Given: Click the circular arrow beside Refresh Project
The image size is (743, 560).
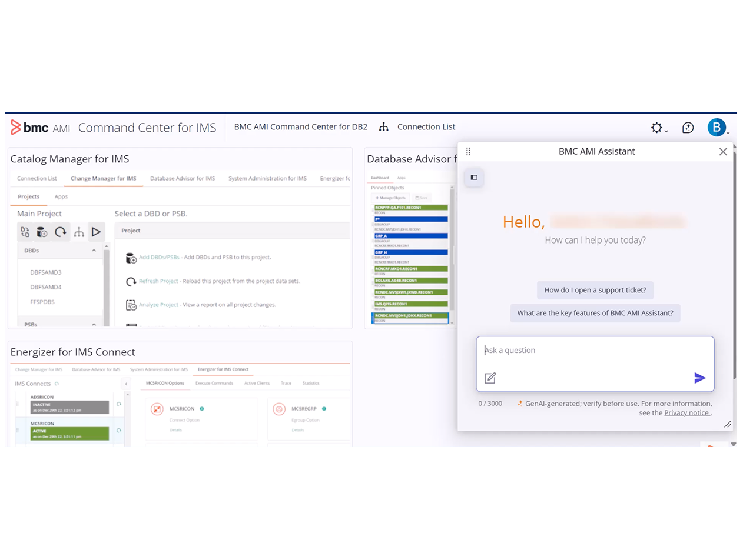Looking at the screenshot, I should tap(131, 281).
